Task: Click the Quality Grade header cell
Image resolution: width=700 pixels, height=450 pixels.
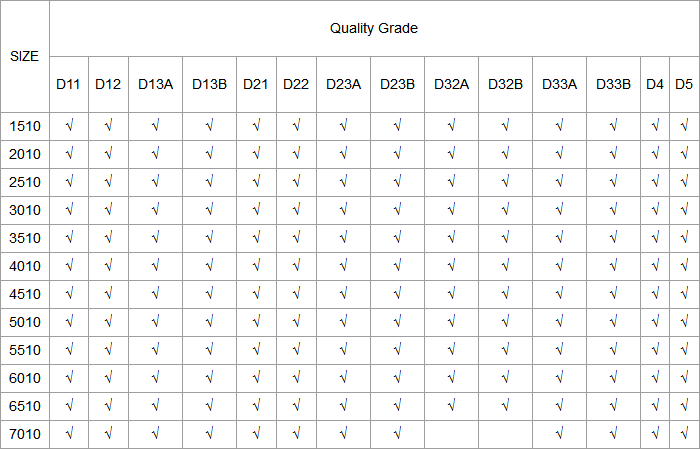Action: coord(374,29)
